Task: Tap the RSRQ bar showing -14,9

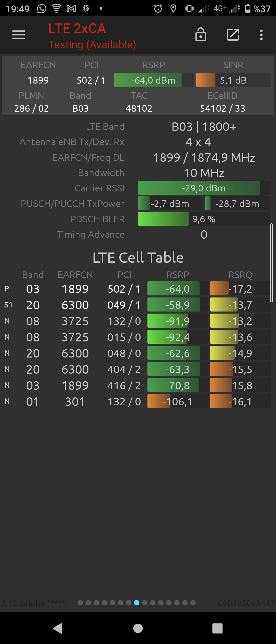Action: coord(240,353)
